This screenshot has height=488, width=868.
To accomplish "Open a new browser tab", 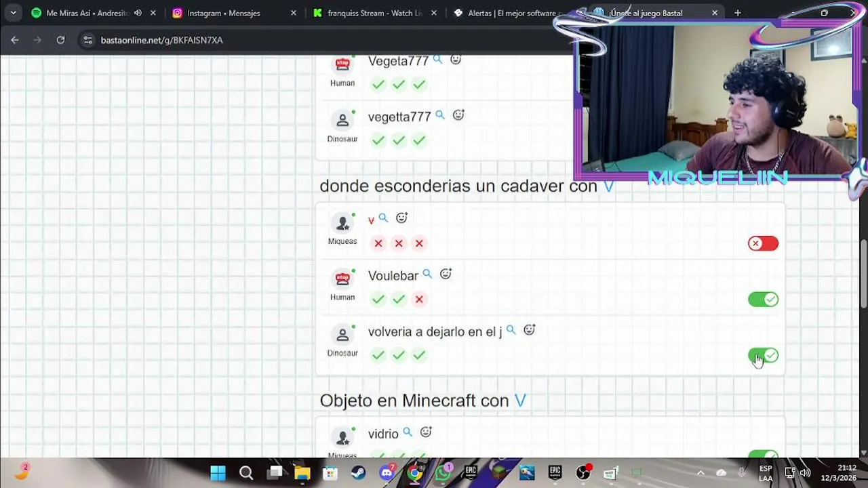I will click(x=737, y=13).
